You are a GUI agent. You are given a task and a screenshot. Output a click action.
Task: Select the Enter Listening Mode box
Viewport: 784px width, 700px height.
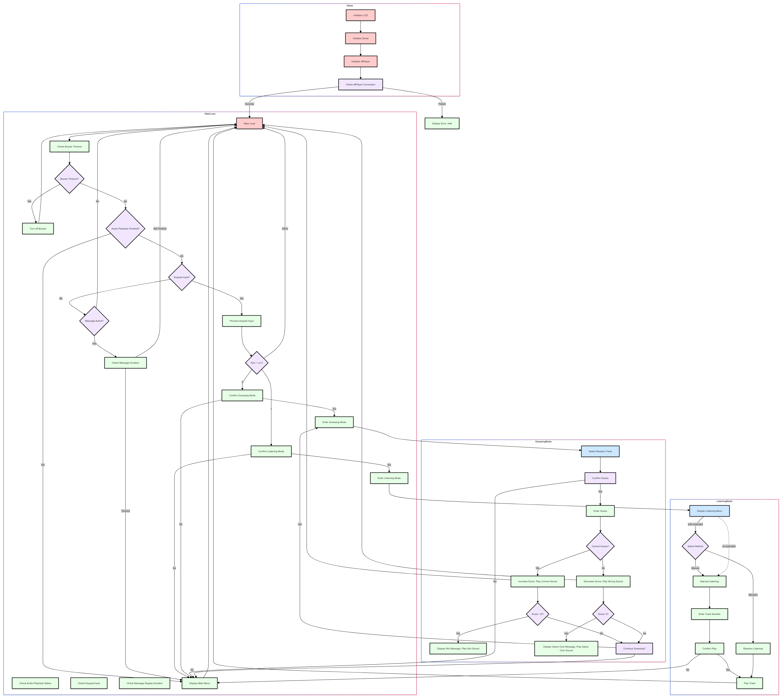tap(389, 478)
